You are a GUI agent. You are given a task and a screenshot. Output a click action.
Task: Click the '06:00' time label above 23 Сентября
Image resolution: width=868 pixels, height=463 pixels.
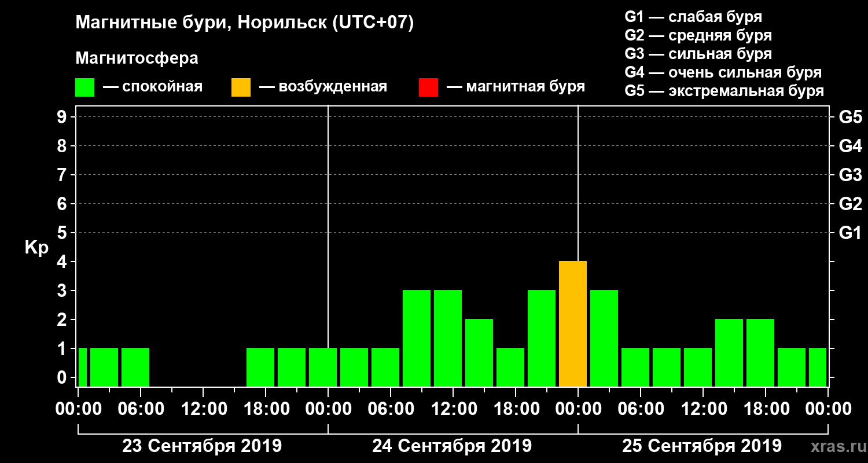(x=140, y=409)
